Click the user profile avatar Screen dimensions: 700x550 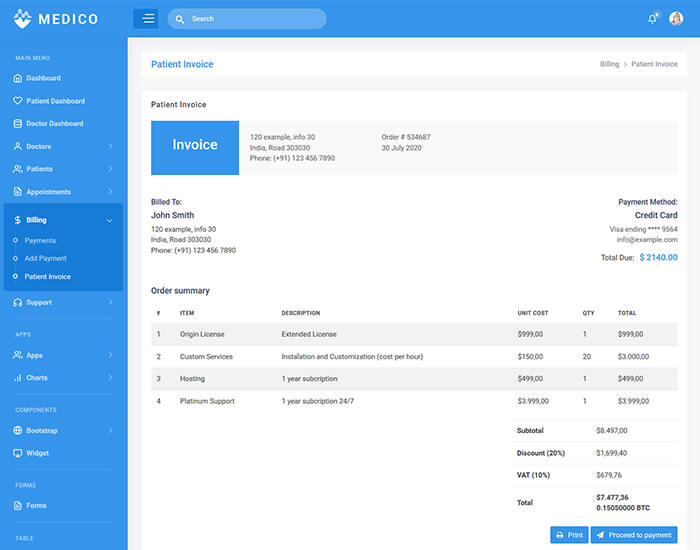click(676, 19)
